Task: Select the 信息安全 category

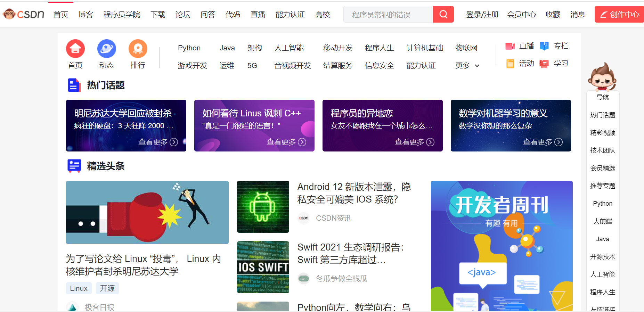Action: click(380, 66)
